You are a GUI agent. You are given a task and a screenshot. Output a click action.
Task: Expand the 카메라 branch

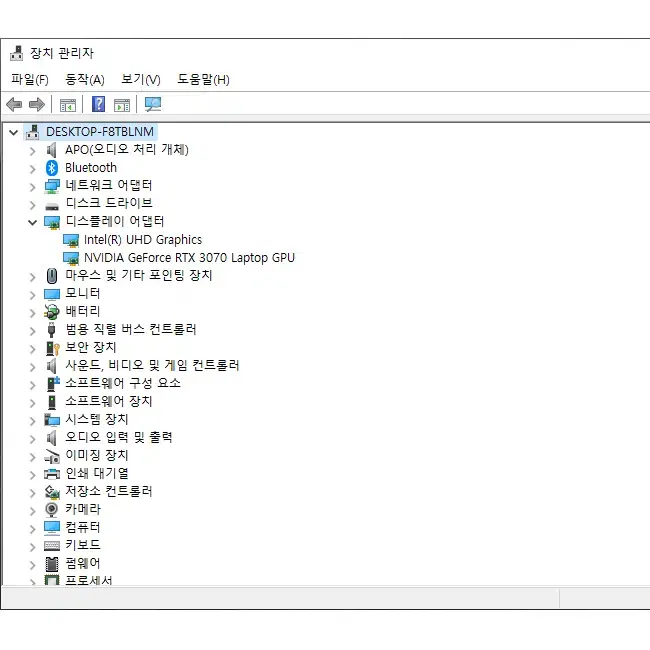coord(33,511)
